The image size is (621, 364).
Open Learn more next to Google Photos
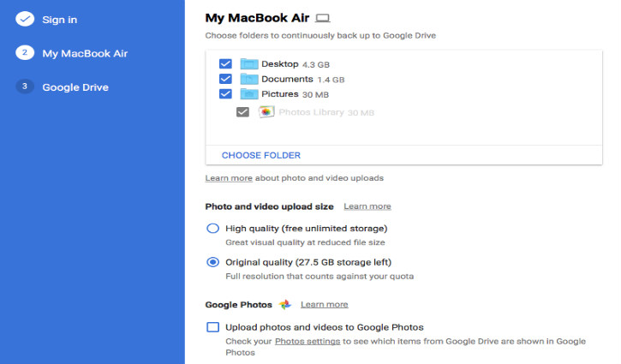click(x=324, y=305)
